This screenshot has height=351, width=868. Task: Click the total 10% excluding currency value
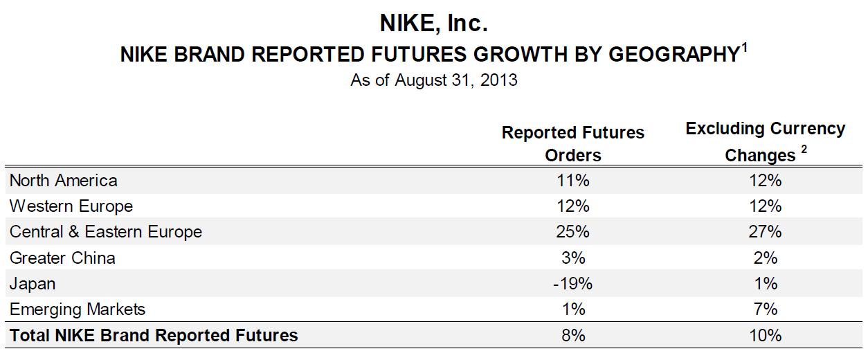765,336
